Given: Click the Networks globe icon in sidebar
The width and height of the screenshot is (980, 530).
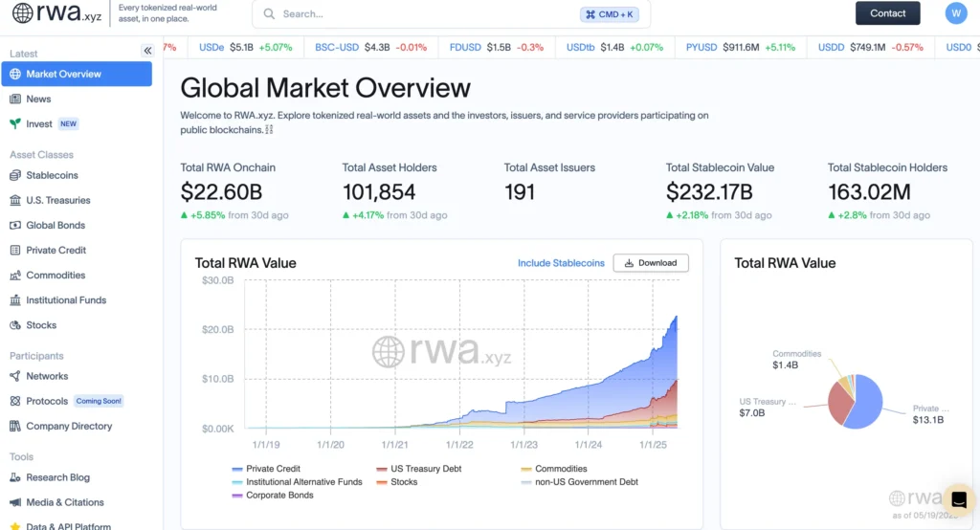Looking at the screenshot, I should tap(15, 377).
